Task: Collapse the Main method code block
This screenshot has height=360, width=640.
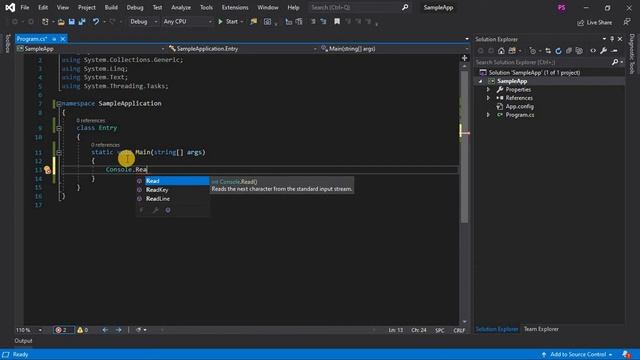Action: click(59, 152)
